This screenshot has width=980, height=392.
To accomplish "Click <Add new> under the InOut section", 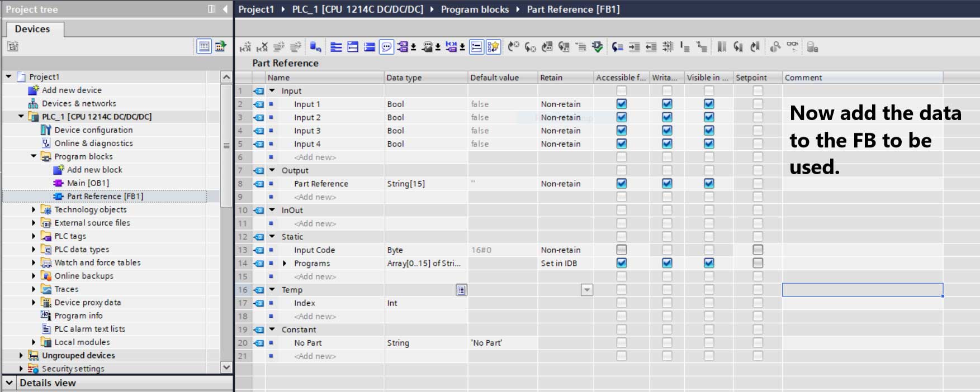I will point(315,224).
